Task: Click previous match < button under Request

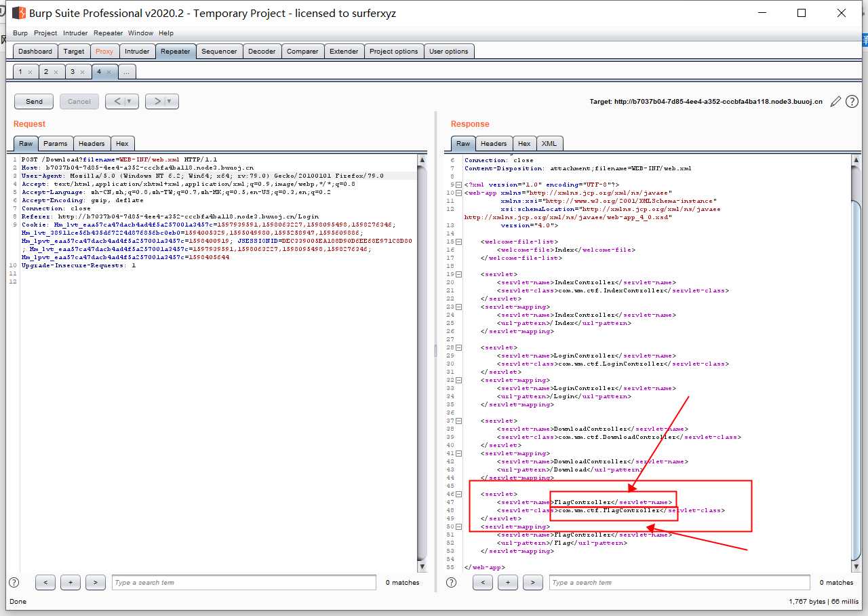Action: [x=45, y=582]
